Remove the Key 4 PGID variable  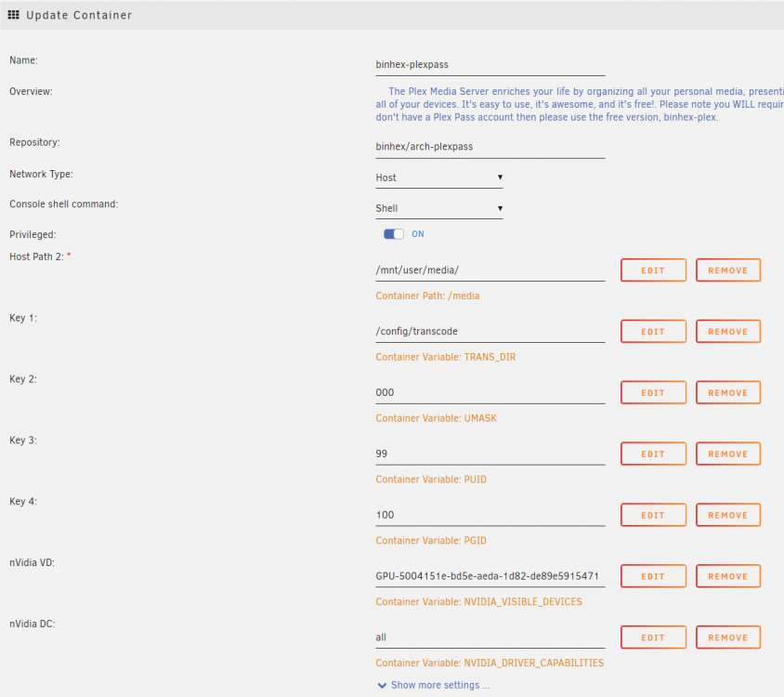click(728, 515)
